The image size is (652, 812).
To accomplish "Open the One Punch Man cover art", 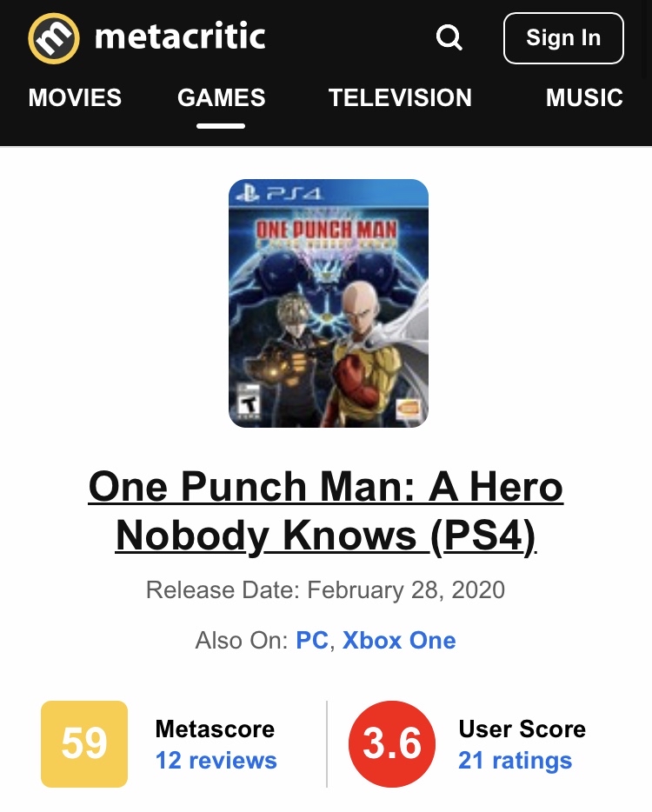I will coord(329,303).
